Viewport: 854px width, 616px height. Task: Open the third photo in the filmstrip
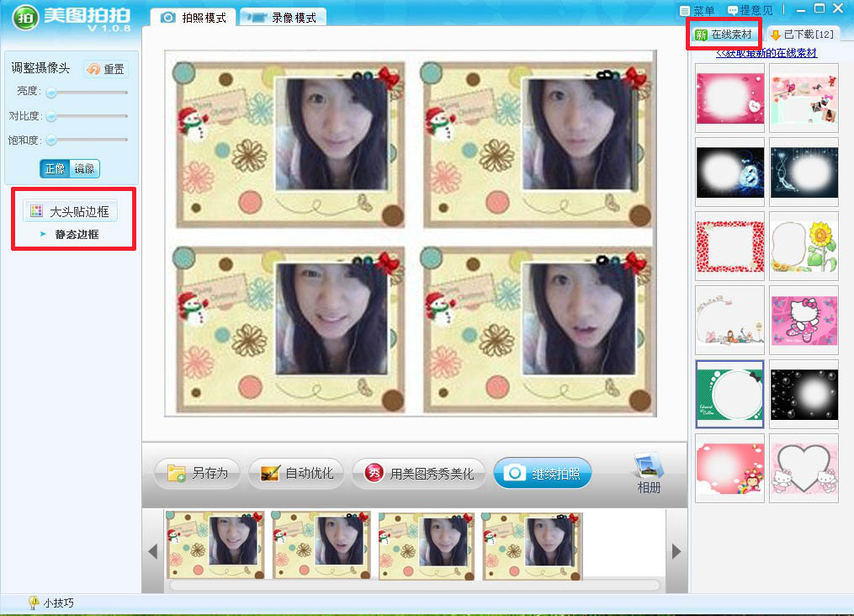427,546
